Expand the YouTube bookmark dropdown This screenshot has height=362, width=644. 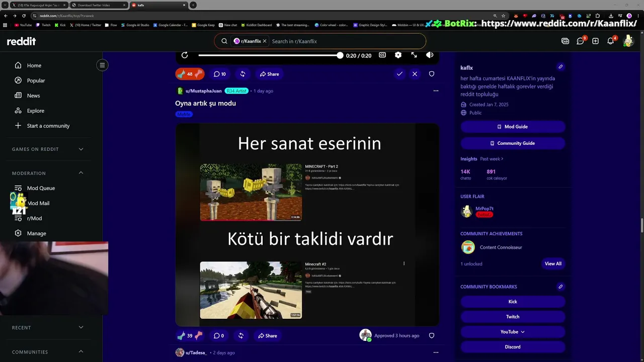pyautogui.click(x=513, y=332)
